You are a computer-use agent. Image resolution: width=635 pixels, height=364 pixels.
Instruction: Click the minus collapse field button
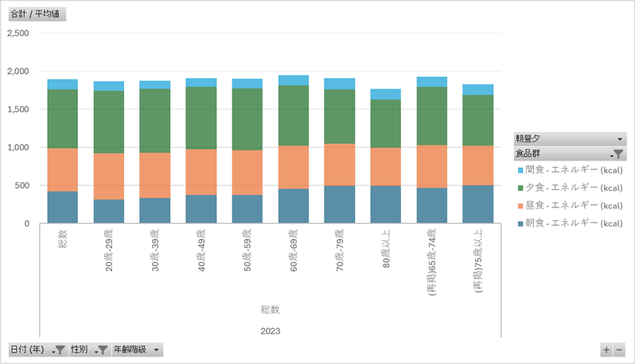pyautogui.click(x=619, y=350)
